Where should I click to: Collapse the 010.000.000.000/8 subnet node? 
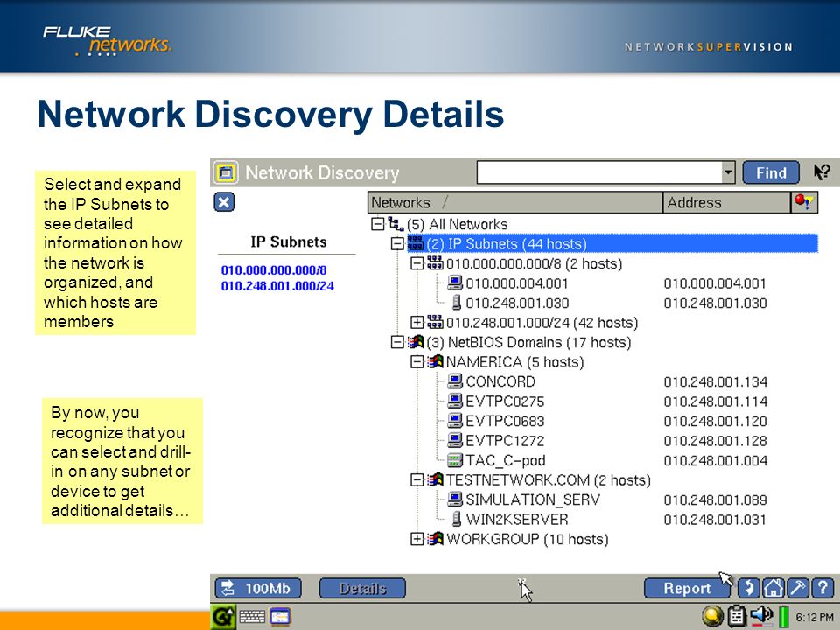(416, 263)
